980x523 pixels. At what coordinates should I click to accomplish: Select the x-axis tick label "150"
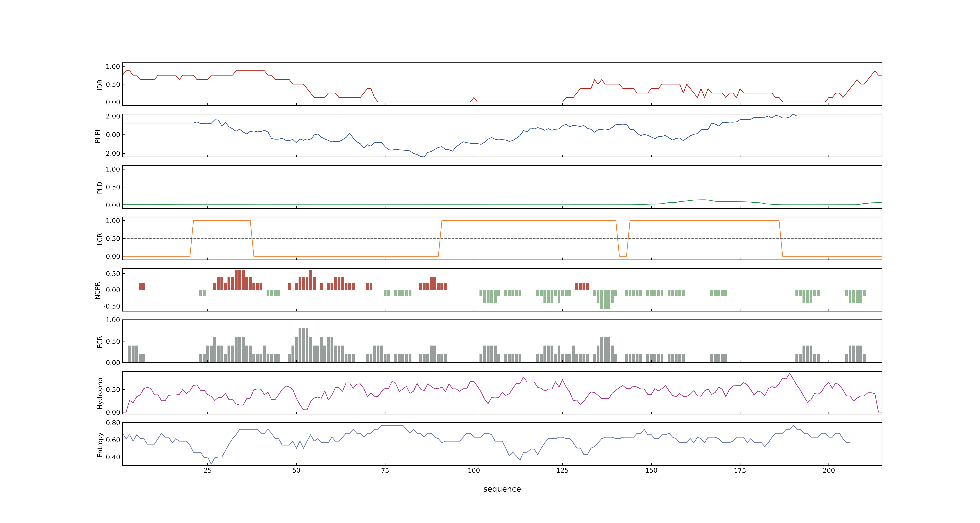pyautogui.click(x=651, y=470)
